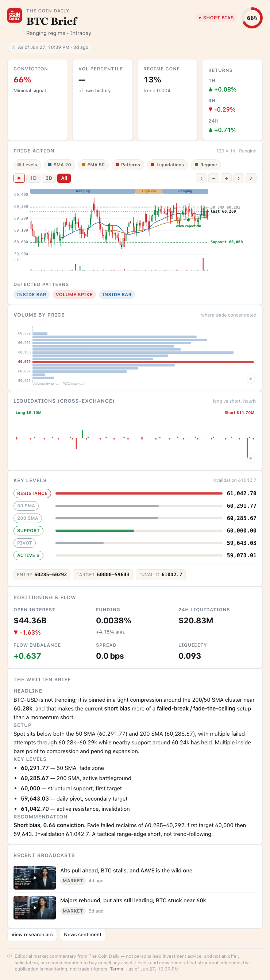
Task: Click the last Inside Bar pattern tag
Action: 117,294
